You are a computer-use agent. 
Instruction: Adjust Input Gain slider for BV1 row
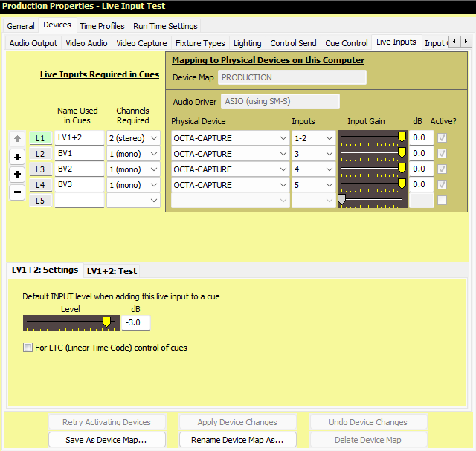[x=373, y=154]
